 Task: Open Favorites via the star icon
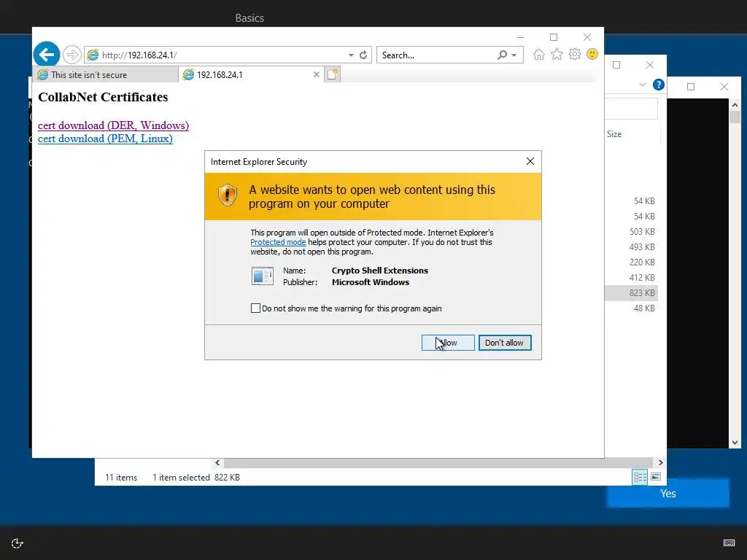pos(557,54)
